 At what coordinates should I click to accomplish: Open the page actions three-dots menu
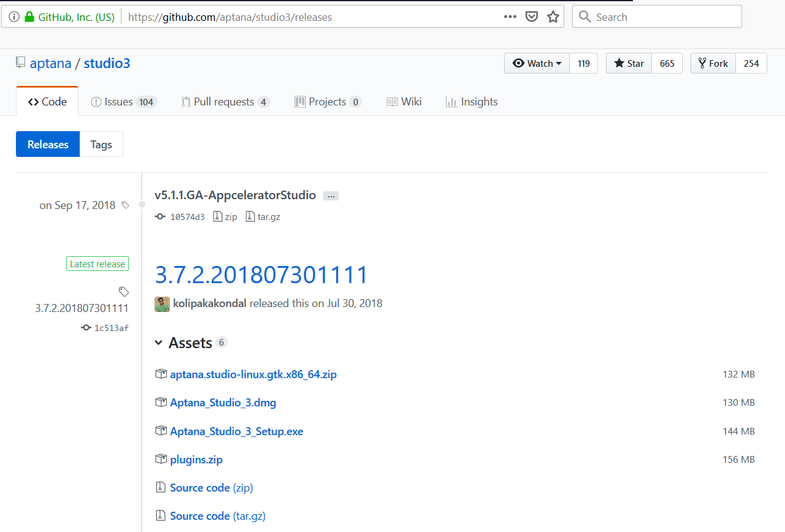(510, 17)
